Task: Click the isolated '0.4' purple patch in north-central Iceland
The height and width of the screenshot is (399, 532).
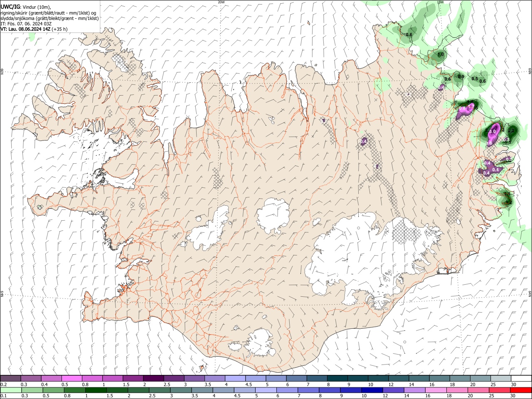Action: click(364, 142)
